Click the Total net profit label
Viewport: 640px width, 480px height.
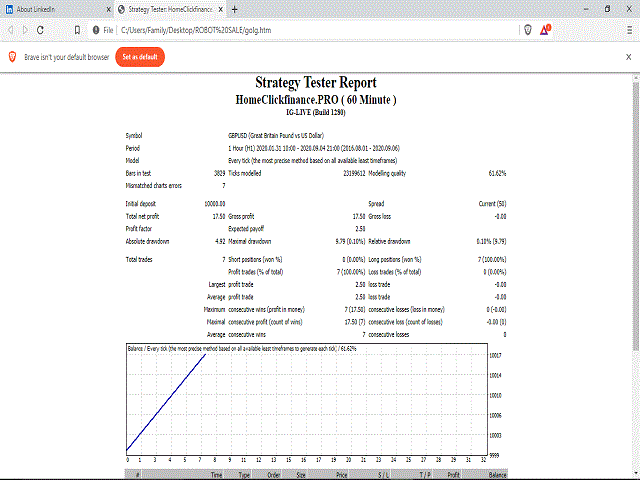[142, 216]
